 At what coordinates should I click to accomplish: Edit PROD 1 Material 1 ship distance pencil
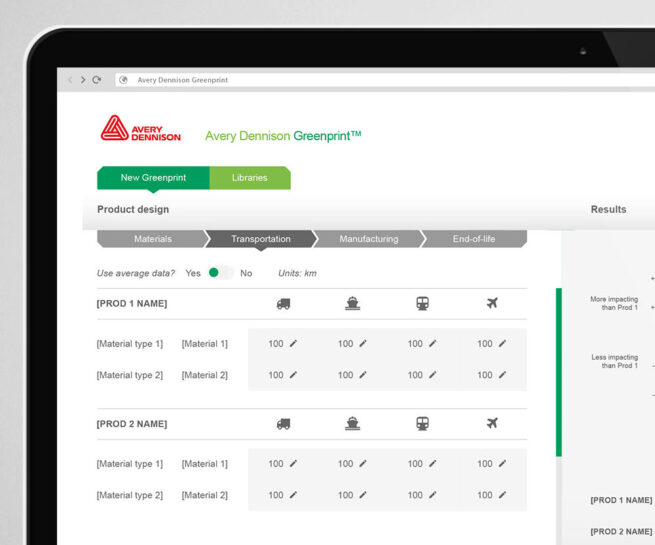point(363,343)
